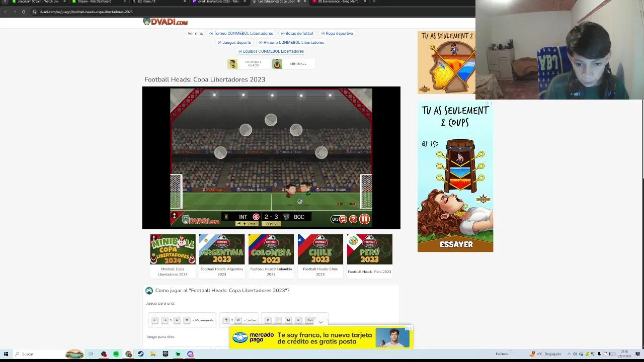Screen dimensions: 644x362
Task: Open the Windows Start menu
Action: (6, 354)
